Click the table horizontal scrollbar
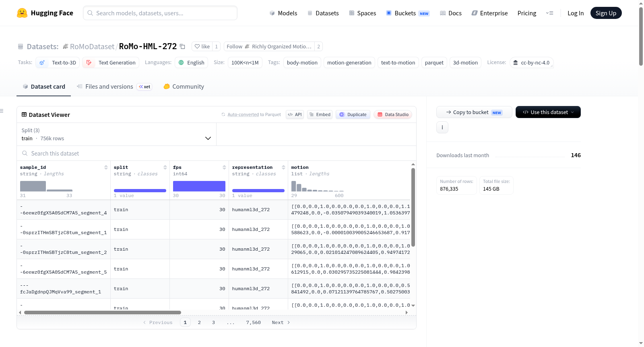The image size is (644, 347). [x=103, y=312]
